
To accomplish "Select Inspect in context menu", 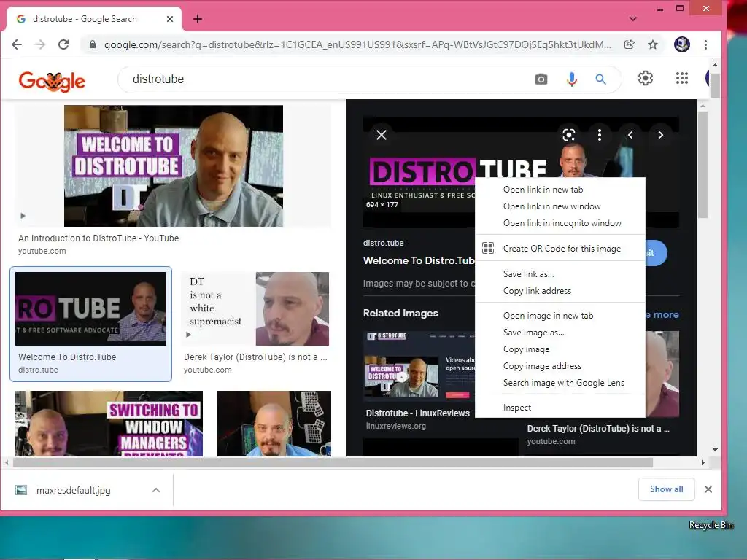I will click(x=560, y=408).
